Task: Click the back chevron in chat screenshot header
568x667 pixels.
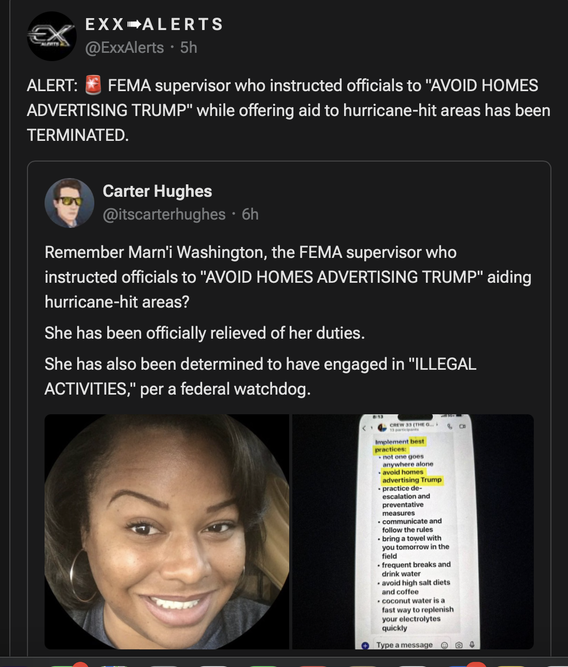Action: click(364, 427)
